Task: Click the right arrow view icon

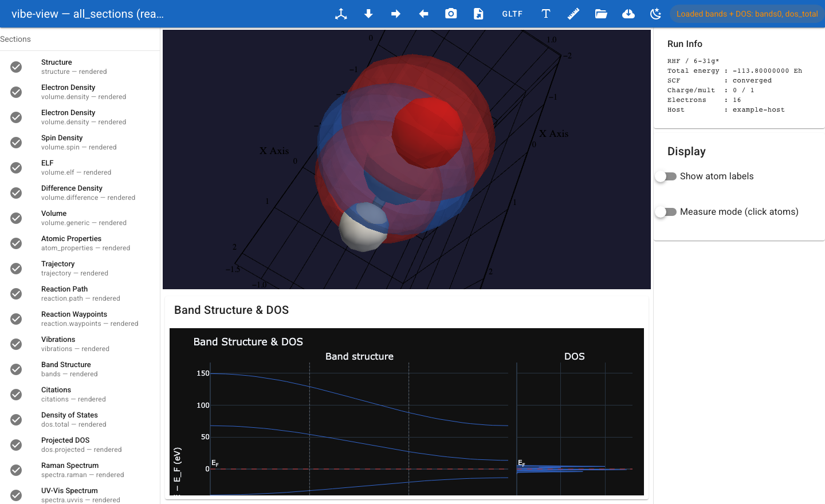Action: click(x=396, y=14)
